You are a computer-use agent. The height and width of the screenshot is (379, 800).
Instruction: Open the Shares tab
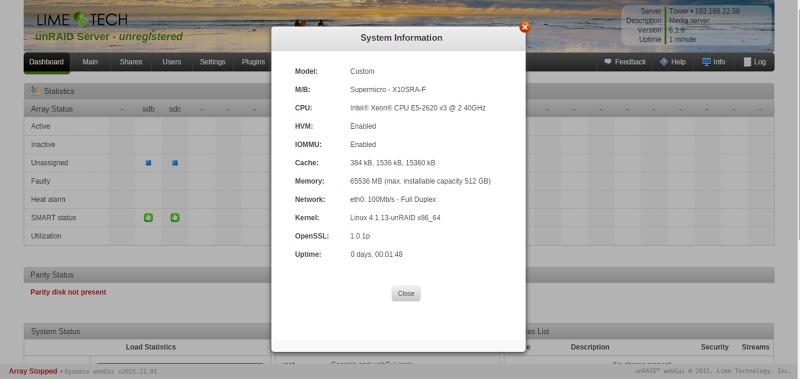click(131, 62)
